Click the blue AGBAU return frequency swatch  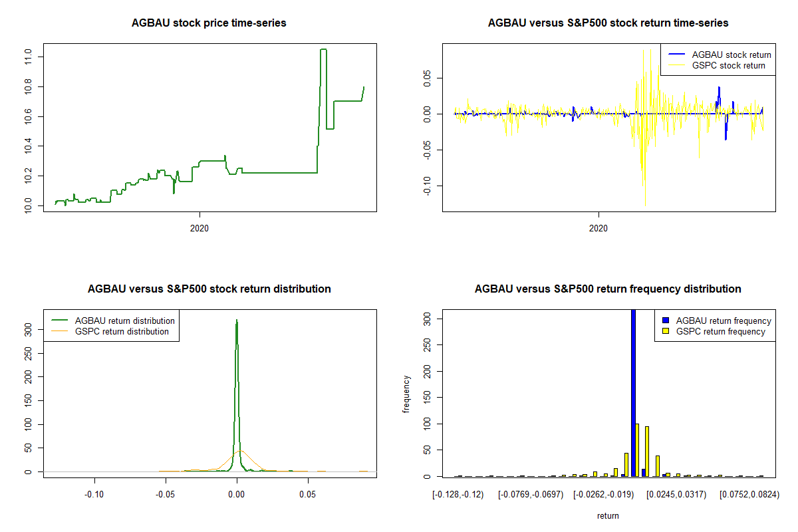pyautogui.click(x=666, y=321)
